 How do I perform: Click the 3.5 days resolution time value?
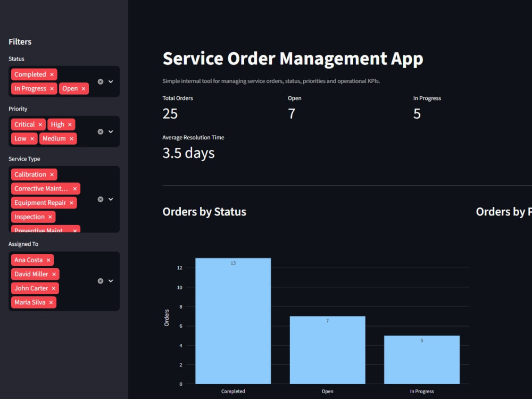pos(189,153)
